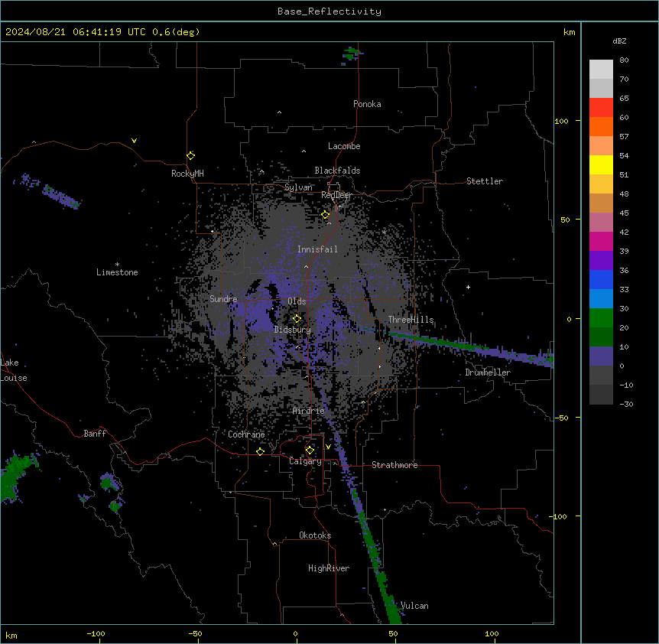The width and height of the screenshot is (659, 644).
Task: Pick the slate purple 10-0 dBZ legend swatch
Action: pyautogui.click(x=601, y=356)
